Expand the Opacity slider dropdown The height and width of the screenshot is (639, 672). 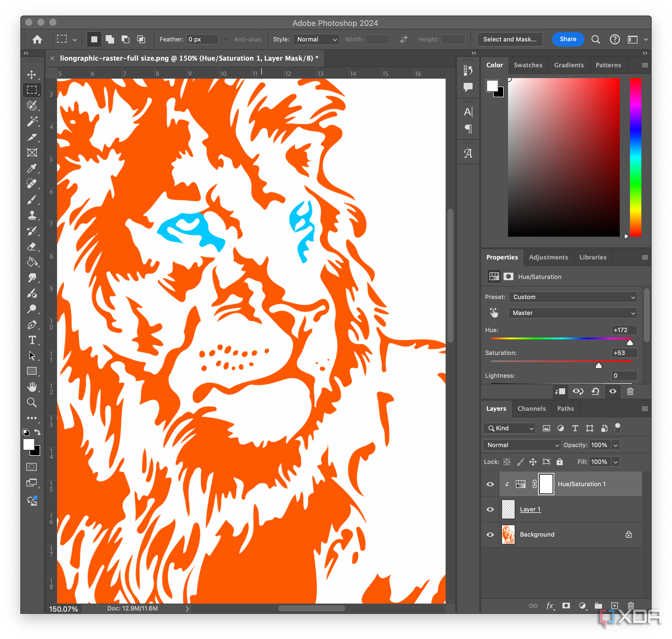616,445
